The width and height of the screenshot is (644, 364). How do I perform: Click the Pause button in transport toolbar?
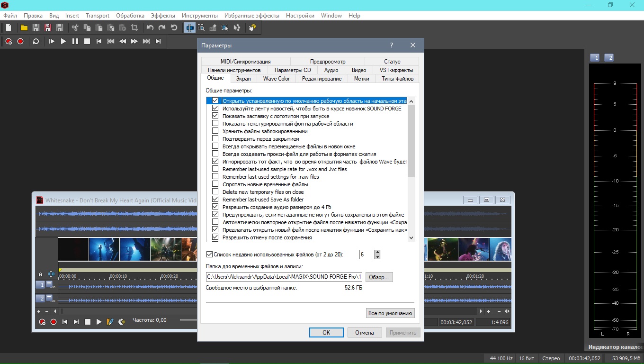75,42
